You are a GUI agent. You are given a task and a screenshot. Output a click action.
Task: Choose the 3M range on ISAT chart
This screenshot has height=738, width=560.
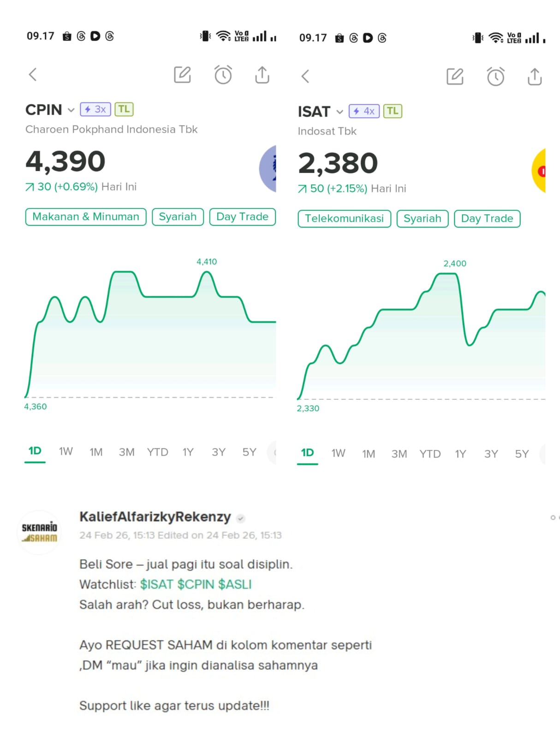399,454
